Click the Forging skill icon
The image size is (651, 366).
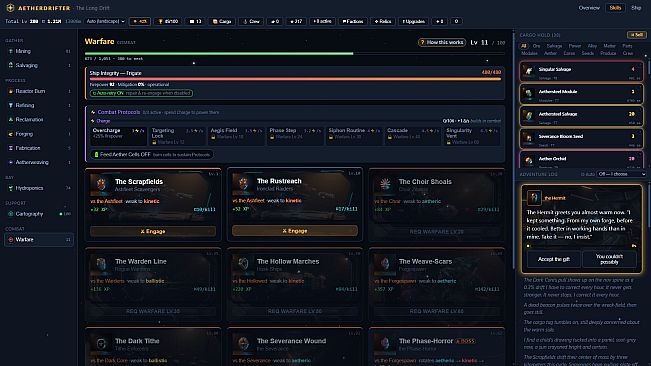(11, 134)
